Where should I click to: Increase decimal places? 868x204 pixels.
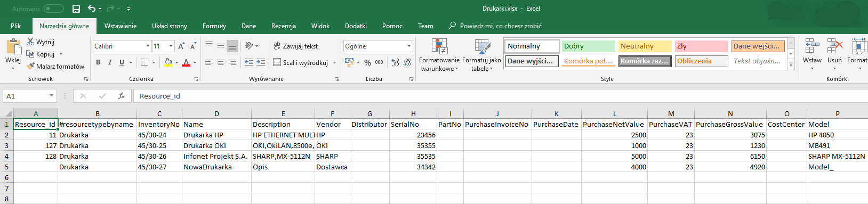(x=395, y=62)
